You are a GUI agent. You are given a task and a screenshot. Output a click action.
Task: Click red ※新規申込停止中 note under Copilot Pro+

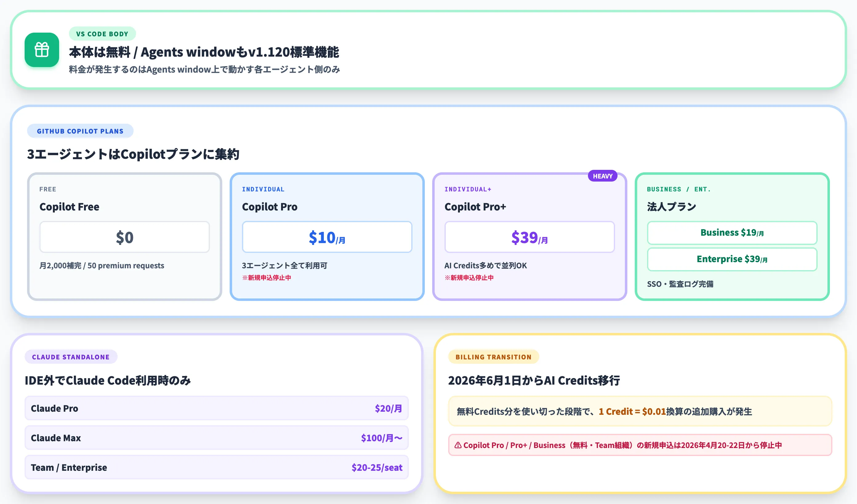tap(469, 278)
